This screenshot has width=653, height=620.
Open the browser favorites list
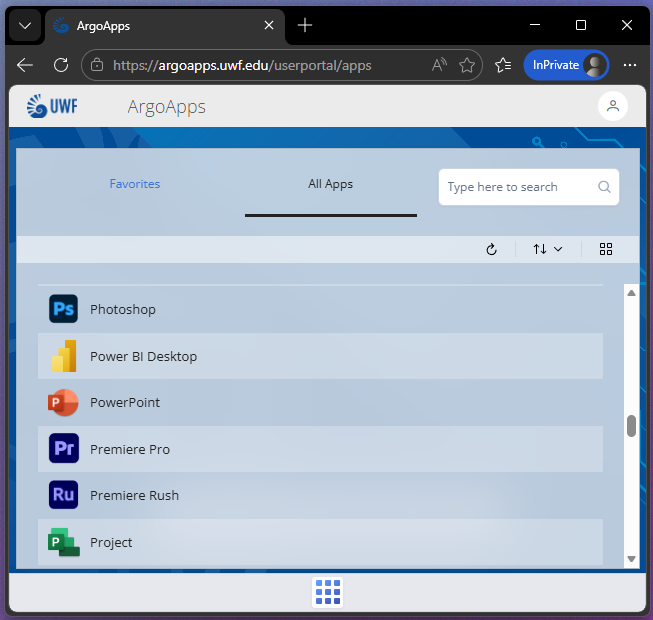tap(503, 65)
